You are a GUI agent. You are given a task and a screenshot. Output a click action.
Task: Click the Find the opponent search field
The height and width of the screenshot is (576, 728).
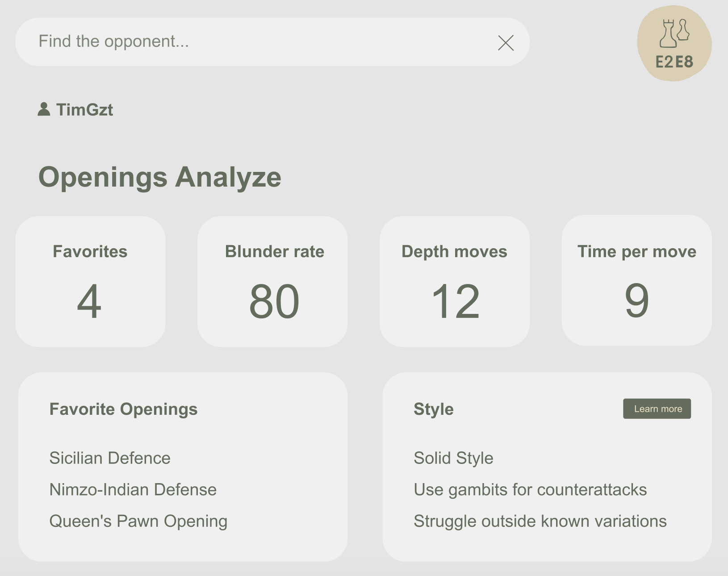259,42
